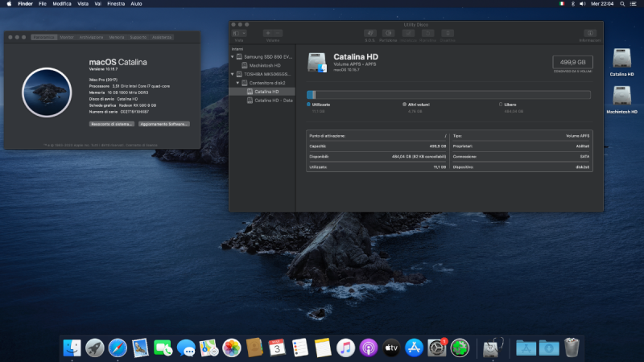Click the Resoconto di sistema button
Image resolution: width=644 pixels, height=362 pixels.
click(x=111, y=124)
